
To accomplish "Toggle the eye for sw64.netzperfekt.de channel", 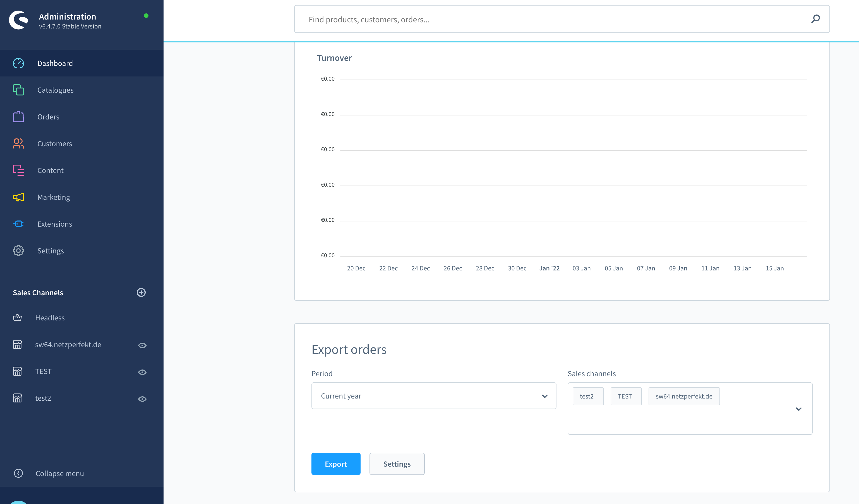I will click(x=142, y=345).
